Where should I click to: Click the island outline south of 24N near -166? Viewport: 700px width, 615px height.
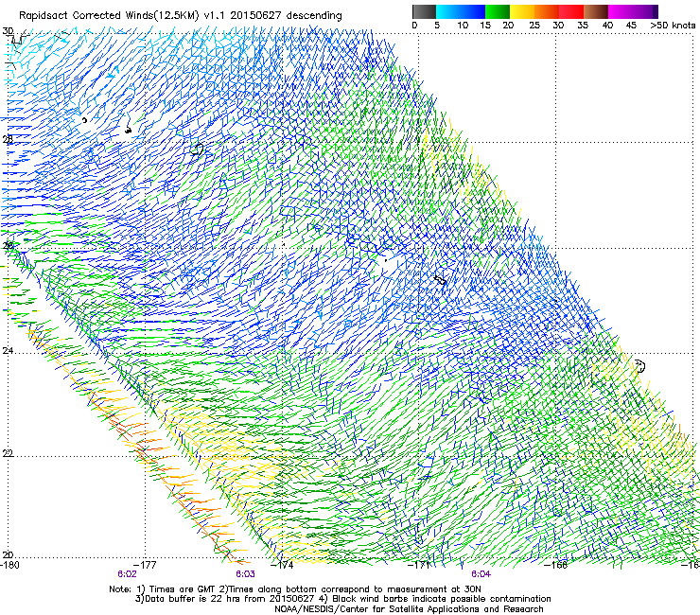tap(639, 366)
